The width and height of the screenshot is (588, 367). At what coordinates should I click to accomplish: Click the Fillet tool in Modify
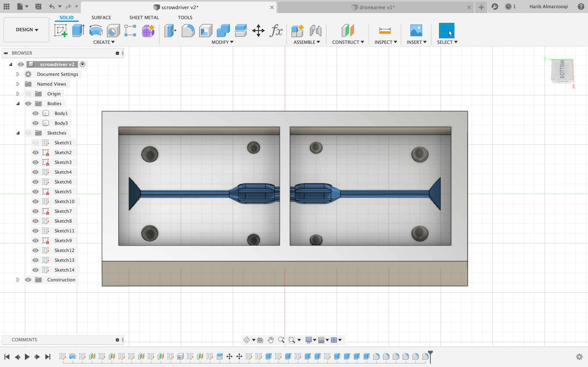188,31
